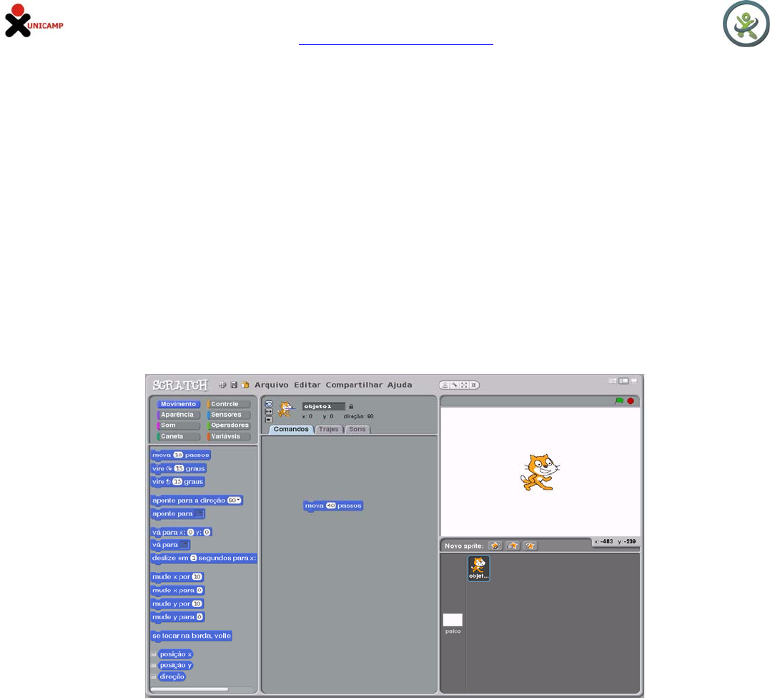Click the vire clockwise 15 graus block
The height and width of the screenshot is (700, 770).
(x=178, y=468)
